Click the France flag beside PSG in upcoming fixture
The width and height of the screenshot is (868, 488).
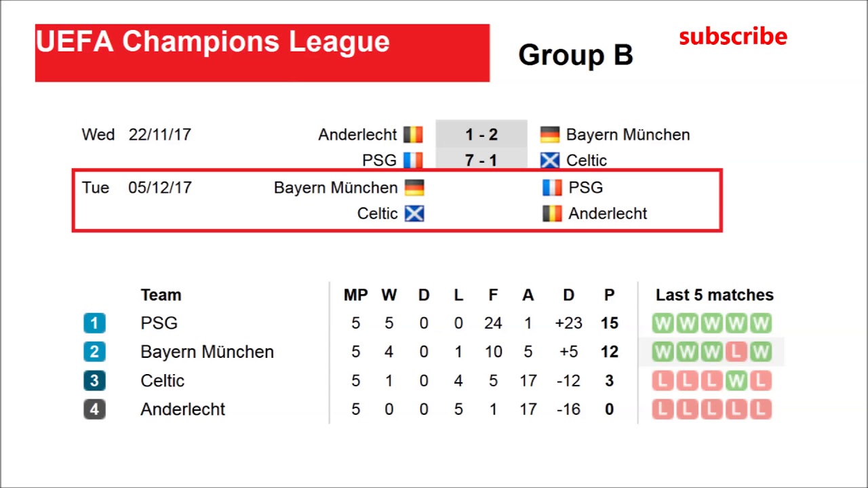[x=552, y=188]
